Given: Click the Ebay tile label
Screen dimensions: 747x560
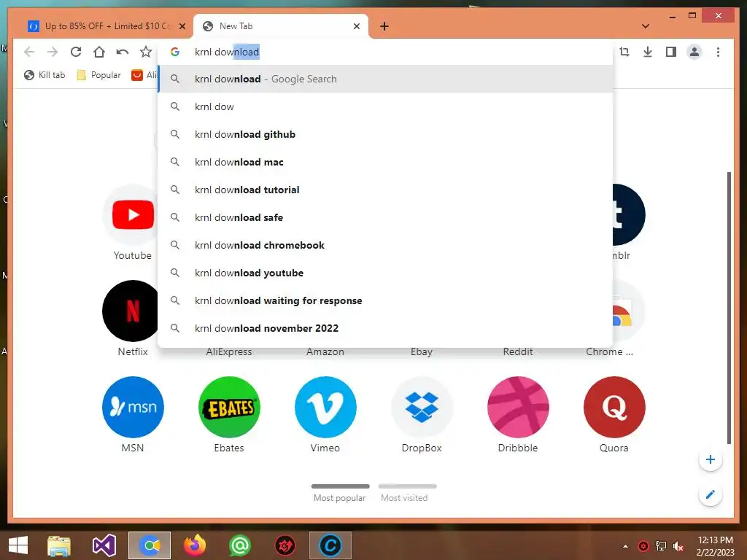Looking at the screenshot, I should (422, 352).
